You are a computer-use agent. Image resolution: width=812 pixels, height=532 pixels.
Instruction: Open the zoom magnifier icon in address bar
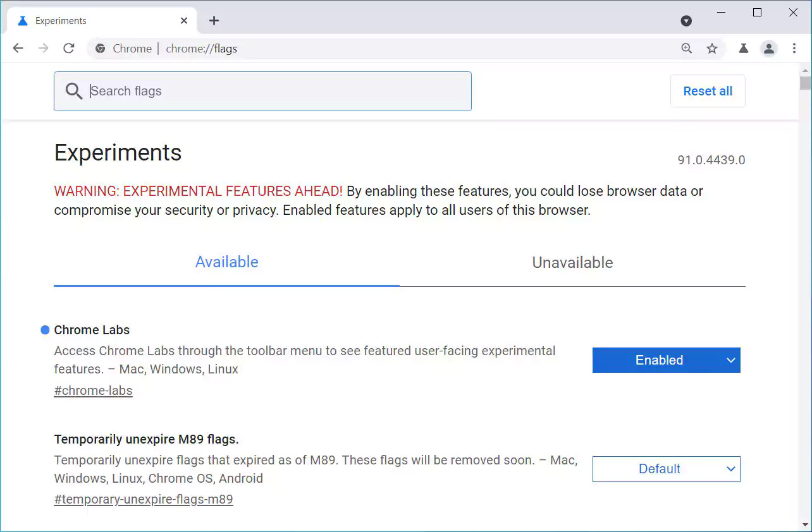click(687, 49)
